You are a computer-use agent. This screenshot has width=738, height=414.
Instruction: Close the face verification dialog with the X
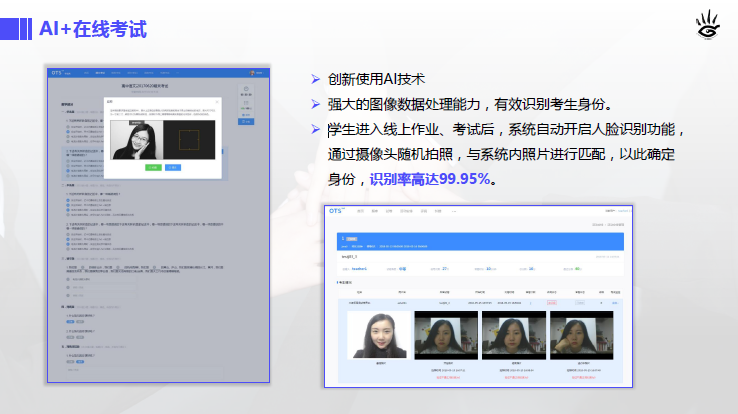215,100
